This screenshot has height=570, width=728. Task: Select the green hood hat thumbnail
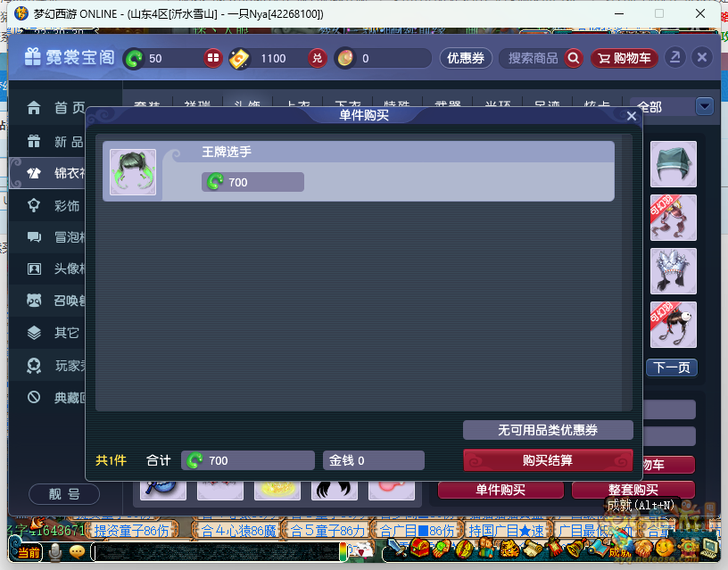coord(674,164)
